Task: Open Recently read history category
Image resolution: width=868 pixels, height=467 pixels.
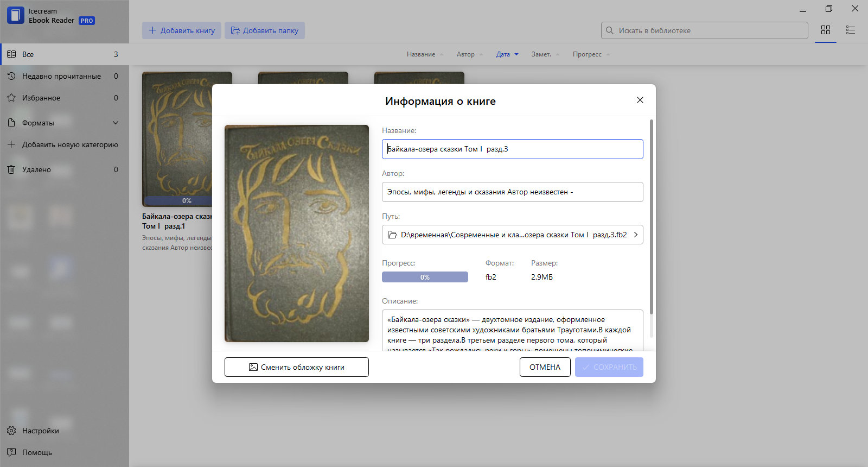Action: point(65,76)
